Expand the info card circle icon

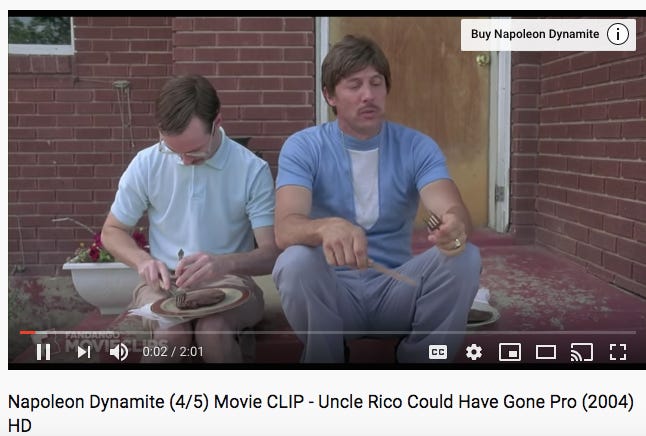618,34
